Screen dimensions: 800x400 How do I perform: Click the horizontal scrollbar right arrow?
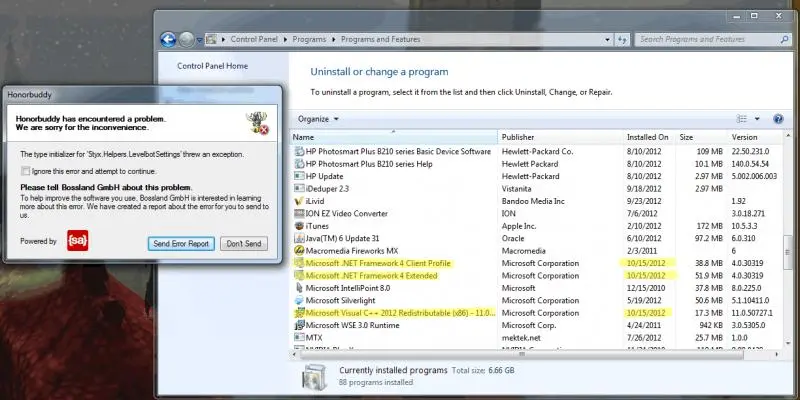point(777,354)
